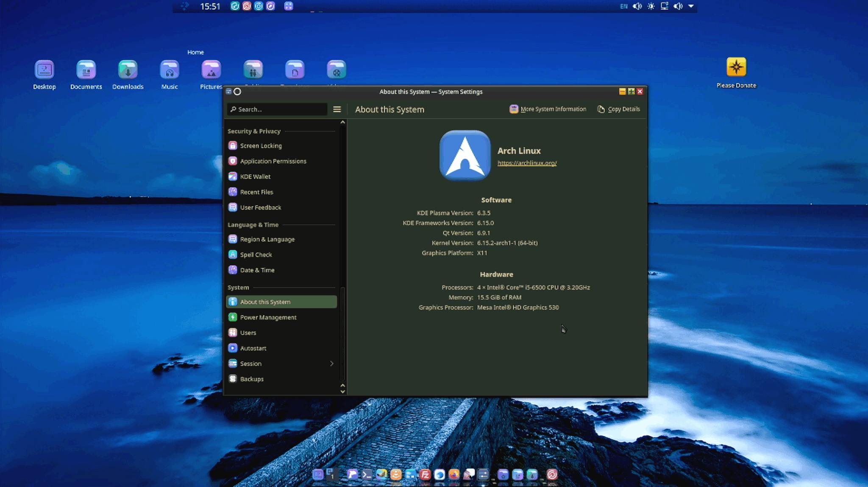Click More System Information
This screenshot has width=868, height=487.
point(548,109)
